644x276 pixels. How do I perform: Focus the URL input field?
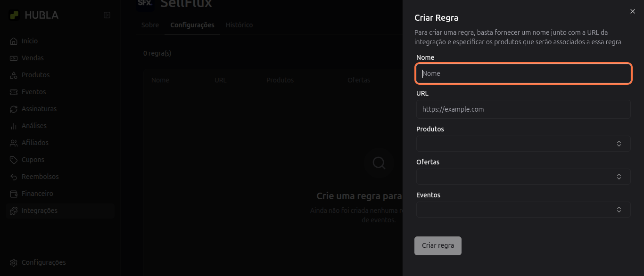[523, 109]
